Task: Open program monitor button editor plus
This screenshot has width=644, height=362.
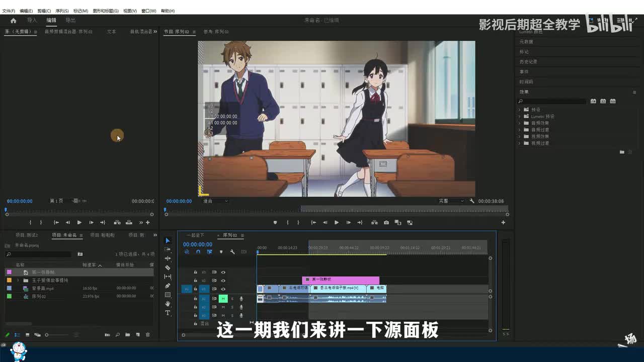Action: [x=503, y=222]
